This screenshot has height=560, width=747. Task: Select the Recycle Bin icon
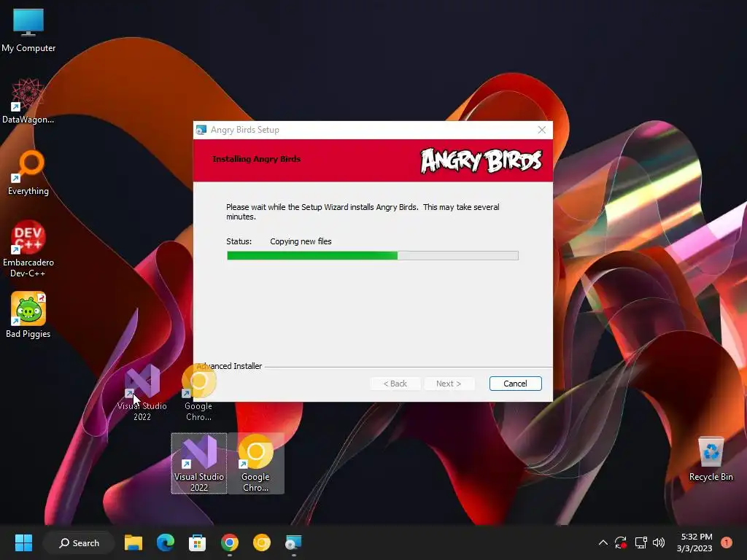click(x=711, y=459)
